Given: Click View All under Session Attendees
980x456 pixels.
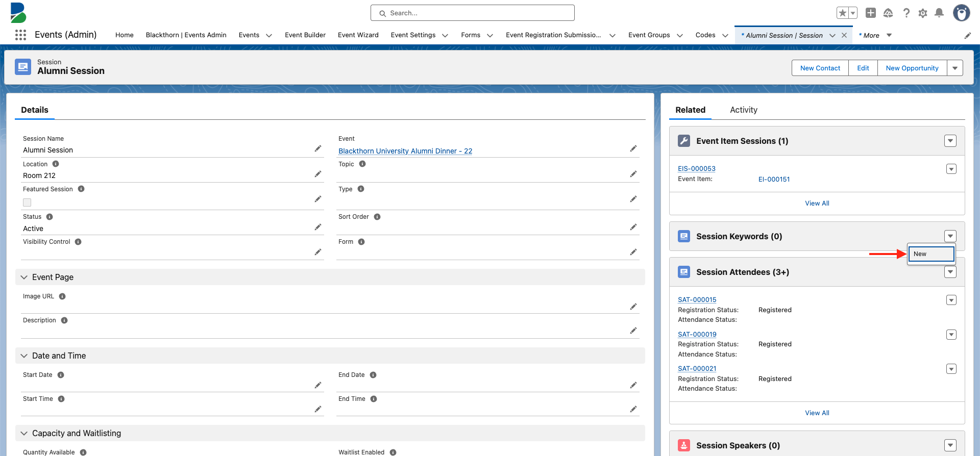Looking at the screenshot, I should 817,413.
